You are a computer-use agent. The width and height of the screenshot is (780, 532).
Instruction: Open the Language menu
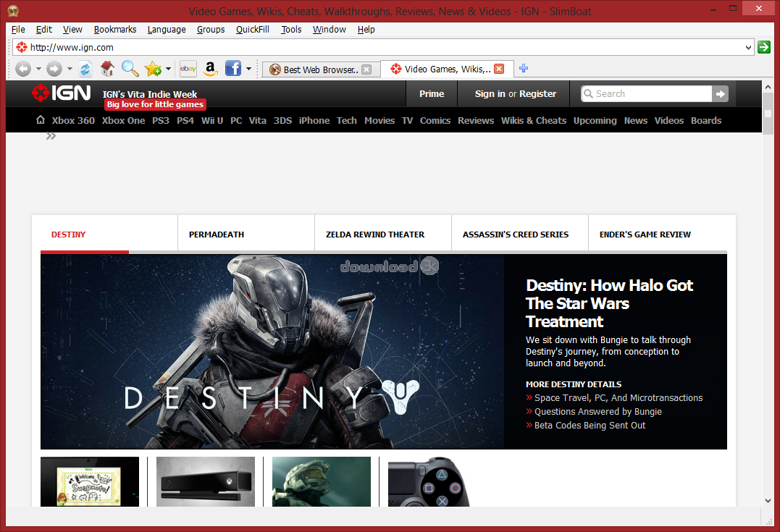pyautogui.click(x=167, y=30)
